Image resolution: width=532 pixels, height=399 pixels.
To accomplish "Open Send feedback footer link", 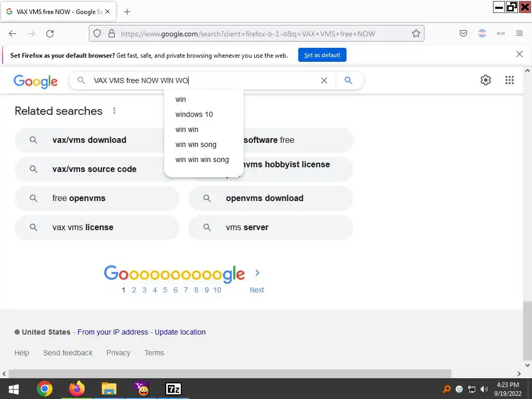I will click(x=68, y=353).
